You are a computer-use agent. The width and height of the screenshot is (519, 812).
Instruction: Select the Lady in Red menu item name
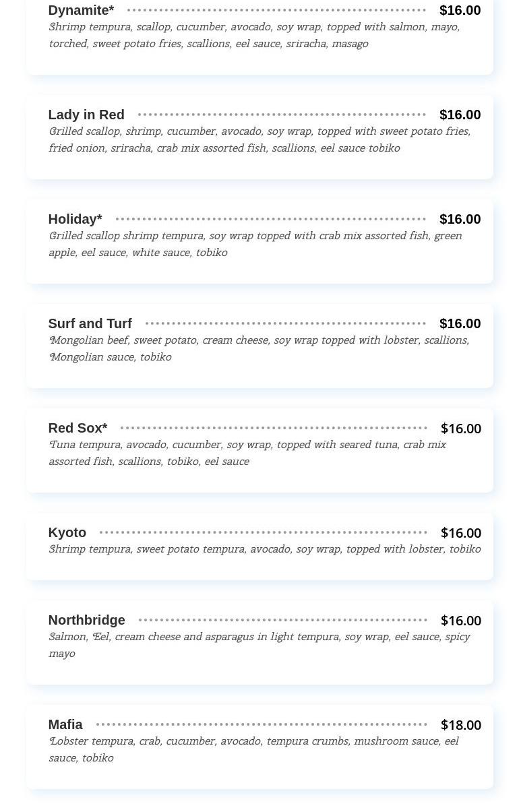[86, 115]
